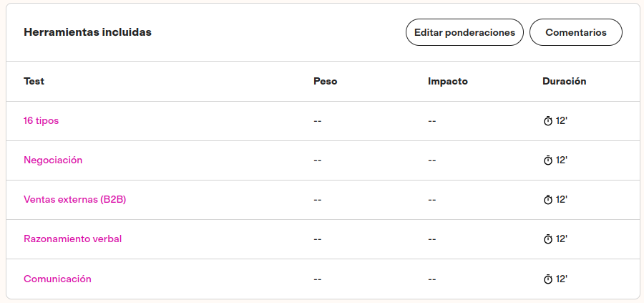Click the Peso column header

(x=325, y=82)
